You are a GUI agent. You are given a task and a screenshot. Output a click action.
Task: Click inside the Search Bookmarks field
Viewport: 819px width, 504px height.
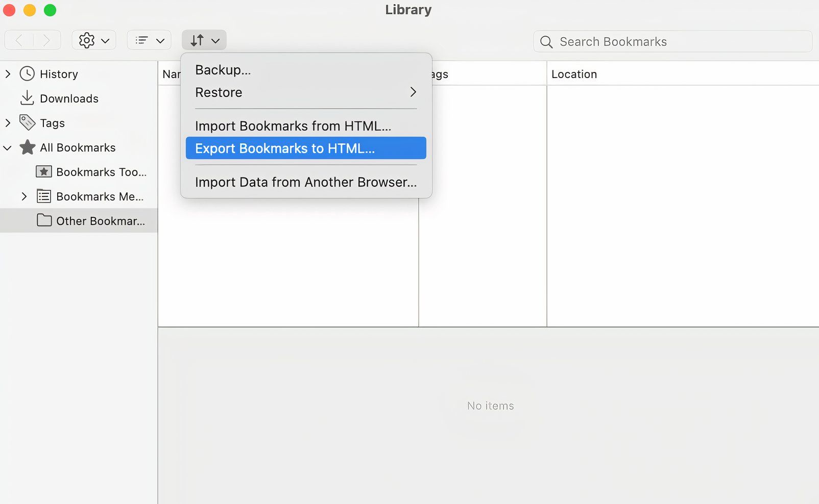point(638,41)
